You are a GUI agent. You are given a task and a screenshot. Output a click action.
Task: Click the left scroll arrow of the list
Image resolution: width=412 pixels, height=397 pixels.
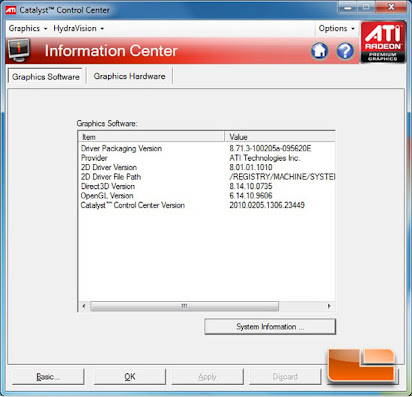[x=84, y=306]
